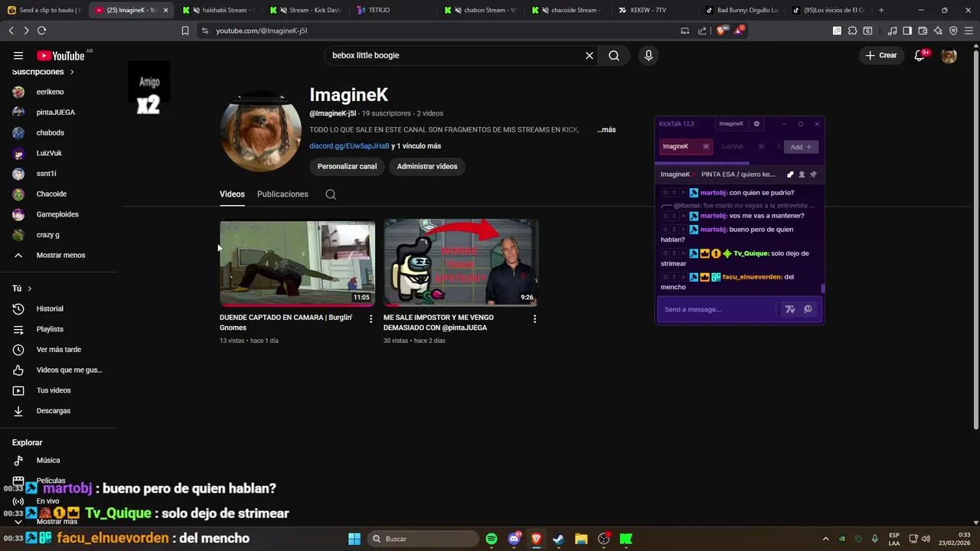Click the Crear button

pos(880,55)
